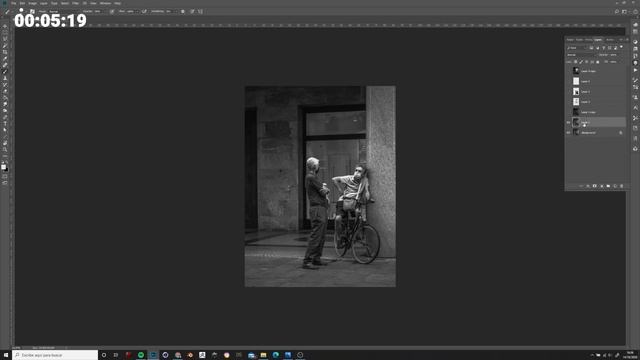Create a new layer group folder

(608, 186)
